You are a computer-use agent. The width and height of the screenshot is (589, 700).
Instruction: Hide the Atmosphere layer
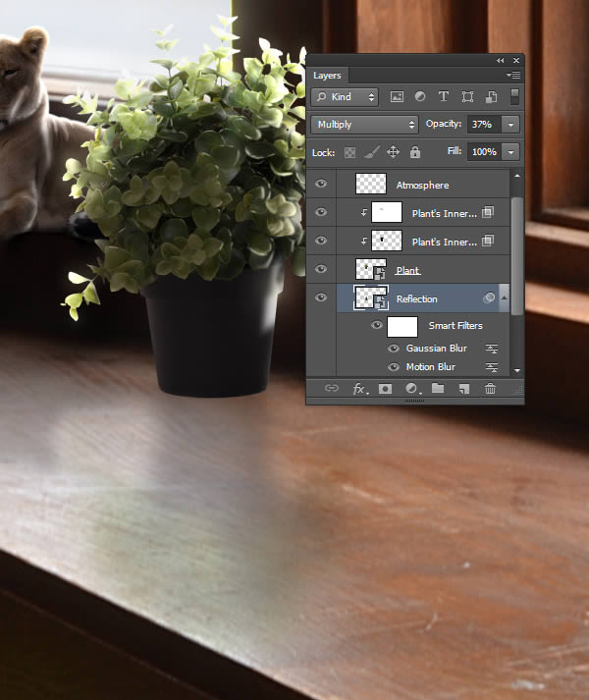pos(321,184)
